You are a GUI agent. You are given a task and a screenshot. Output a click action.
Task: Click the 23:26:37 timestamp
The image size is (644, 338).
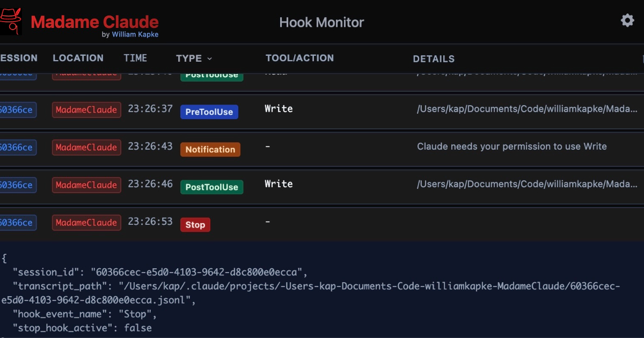pyautogui.click(x=150, y=109)
